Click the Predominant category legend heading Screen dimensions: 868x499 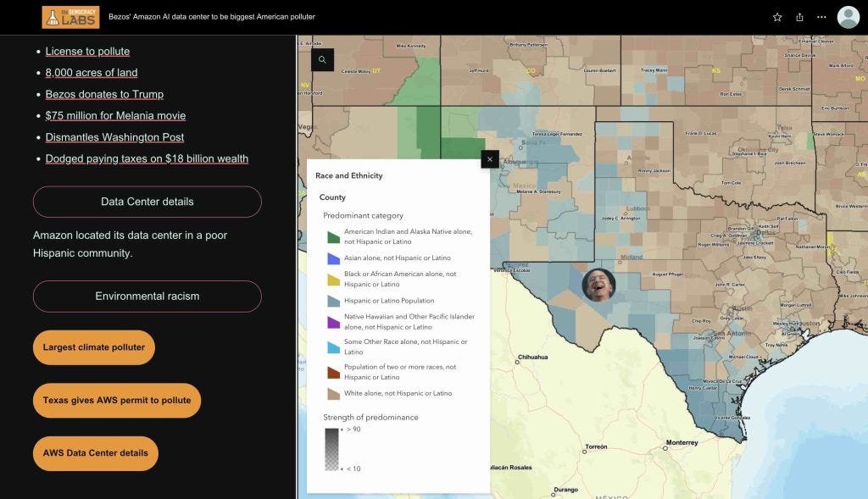tap(363, 216)
